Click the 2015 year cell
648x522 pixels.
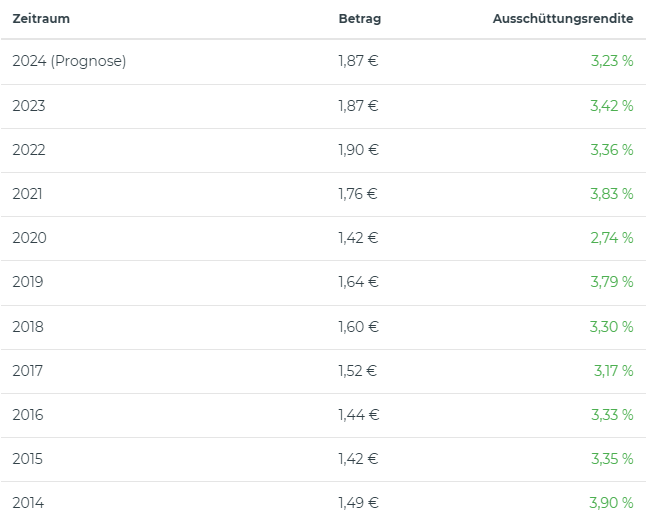[x=29, y=458]
